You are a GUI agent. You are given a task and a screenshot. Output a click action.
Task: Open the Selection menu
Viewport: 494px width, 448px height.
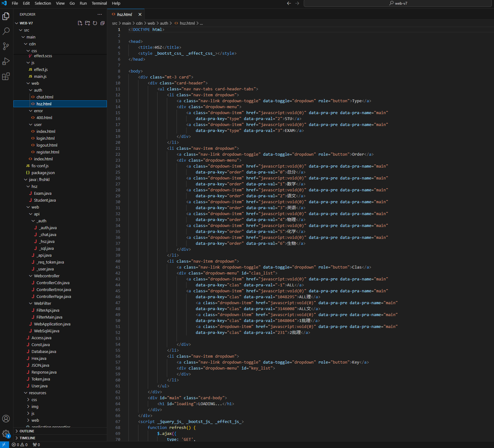point(43,3)
